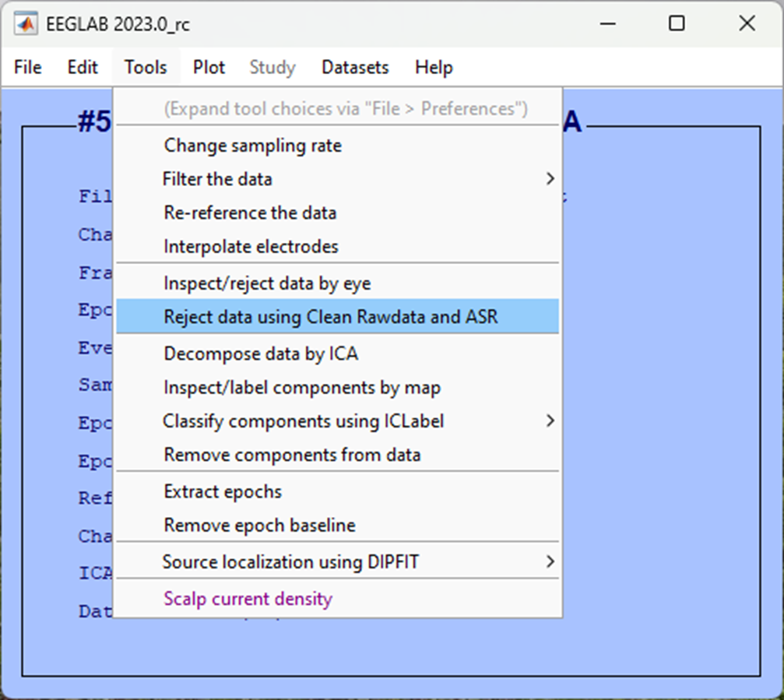Expand the Filter the data submenu arrow
This screenshot has height=700, width=784.
(x=550, y=179)
